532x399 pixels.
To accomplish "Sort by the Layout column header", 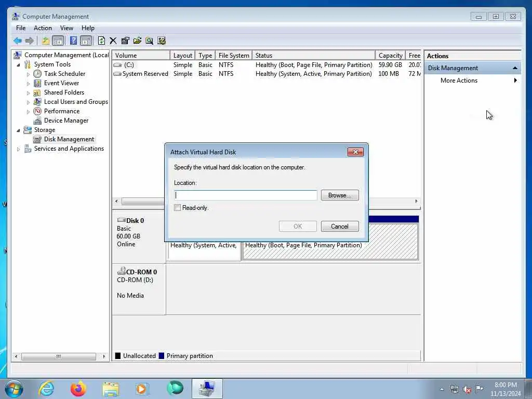I will (x=182, y=55).
